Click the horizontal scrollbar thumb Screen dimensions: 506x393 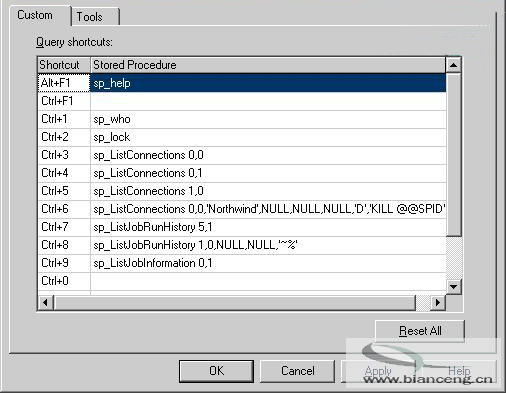(x=235, y=303)
